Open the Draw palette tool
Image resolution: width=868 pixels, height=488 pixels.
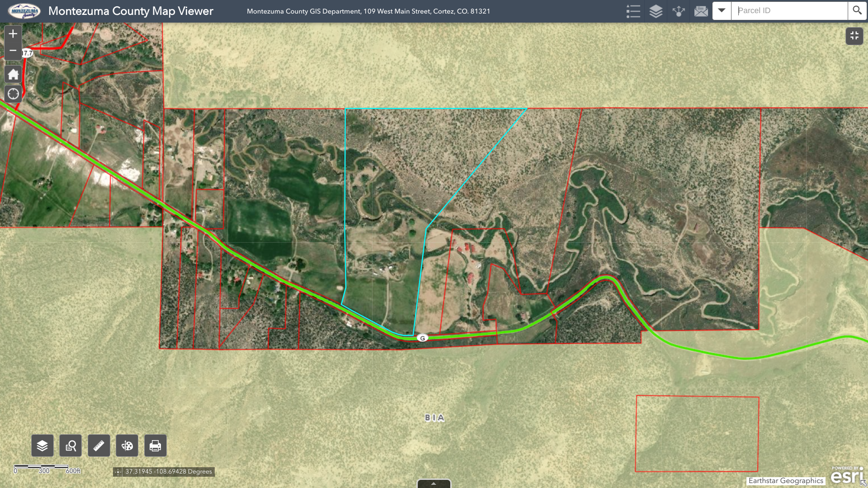(x=127, y=446)
